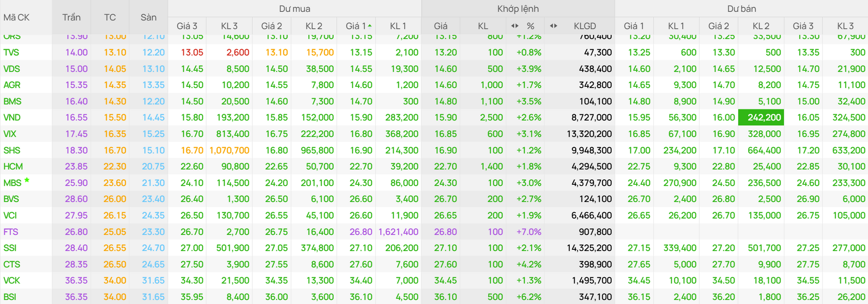Open the HCM ticker symbol
Viewport: 868px width, 304px height.
(x=13, y=166)
